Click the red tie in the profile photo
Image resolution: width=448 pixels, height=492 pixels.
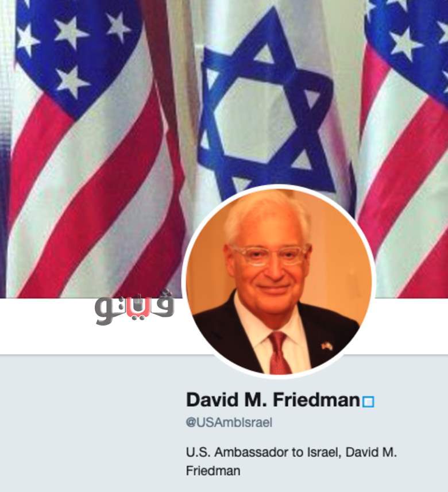coord(279,353)
